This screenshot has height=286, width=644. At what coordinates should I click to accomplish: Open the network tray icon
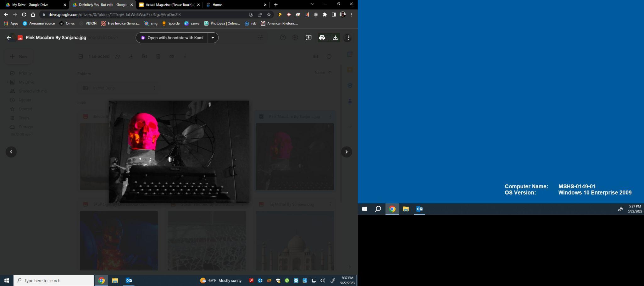click(314, 281)
